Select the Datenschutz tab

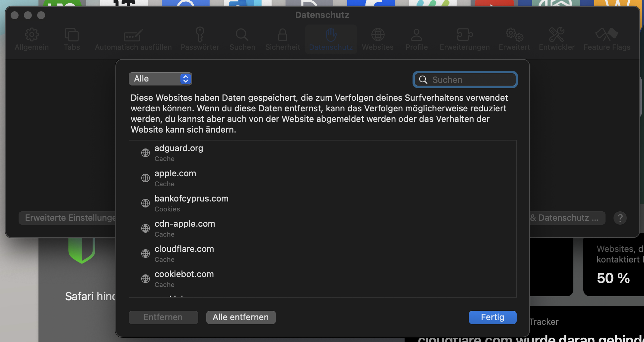tap(331, 39)
